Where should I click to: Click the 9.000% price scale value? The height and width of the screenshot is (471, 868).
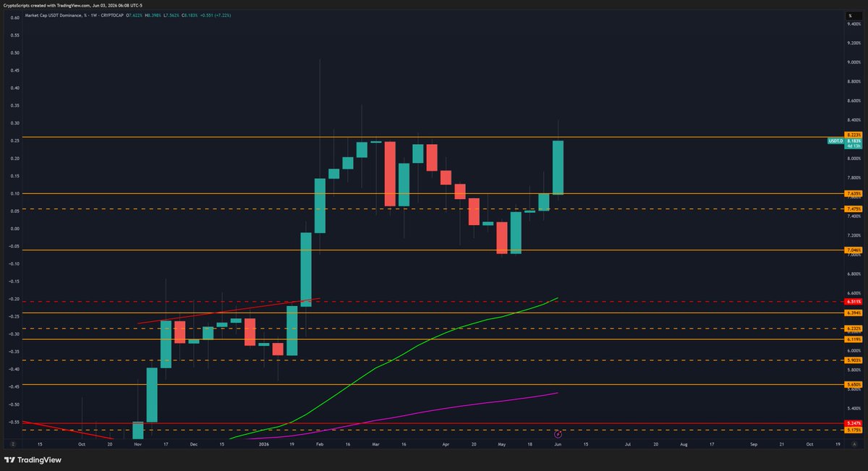tap(855, 62)
